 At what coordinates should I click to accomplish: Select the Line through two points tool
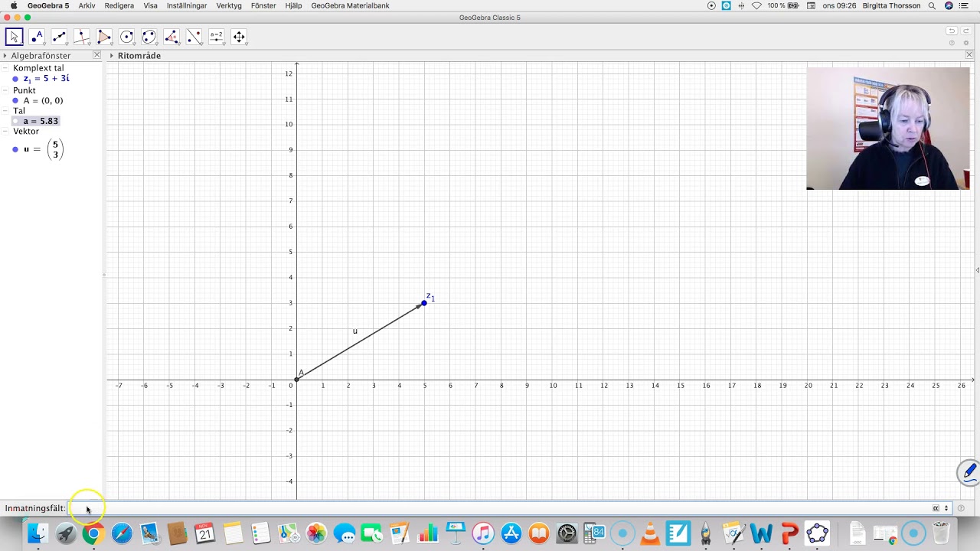(59, 37)
